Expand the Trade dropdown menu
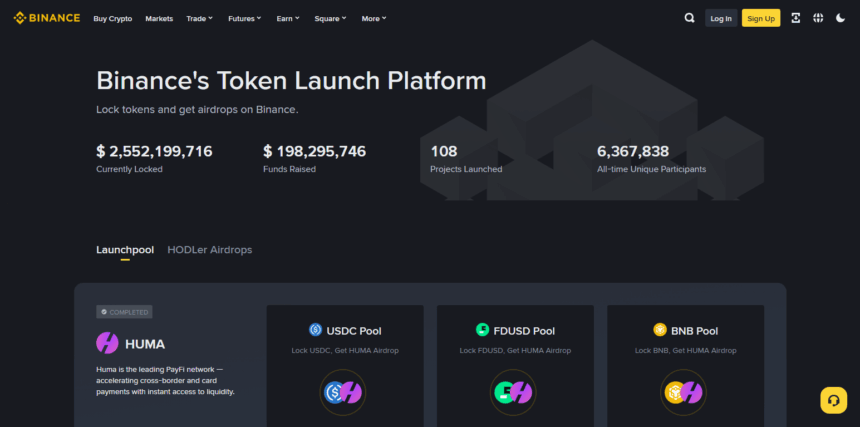860x427 pixels. pyautogui.click(x=200, y=18)
